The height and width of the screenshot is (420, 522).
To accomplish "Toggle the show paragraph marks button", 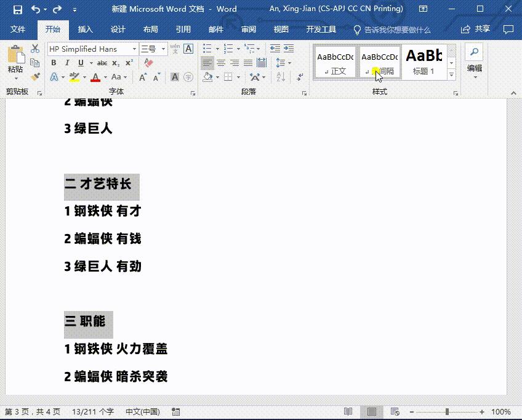I will pos(299,77).
